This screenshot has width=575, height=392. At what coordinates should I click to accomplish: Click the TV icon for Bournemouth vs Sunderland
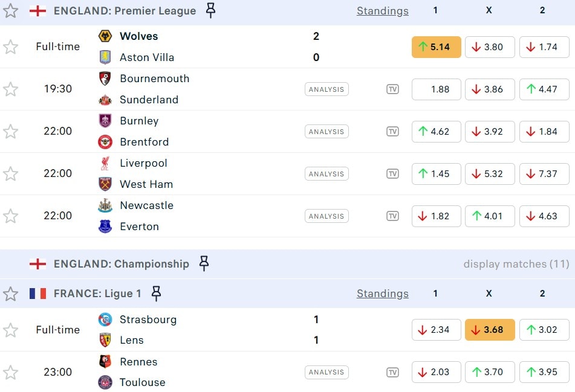[x=393, y=89]
